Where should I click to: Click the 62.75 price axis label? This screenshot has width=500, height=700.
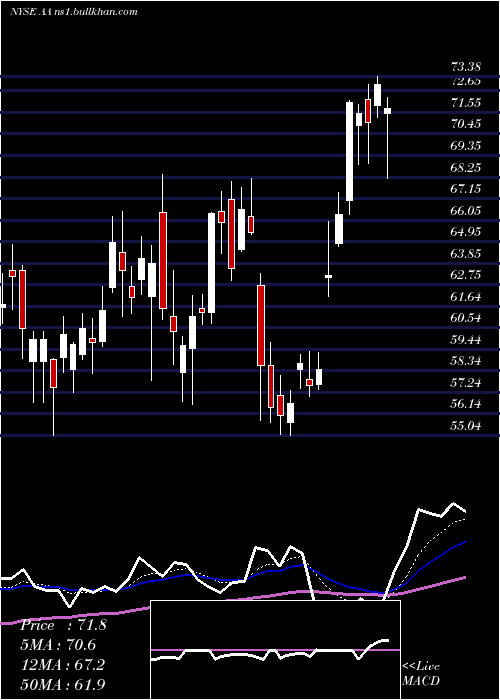(466, 275)
